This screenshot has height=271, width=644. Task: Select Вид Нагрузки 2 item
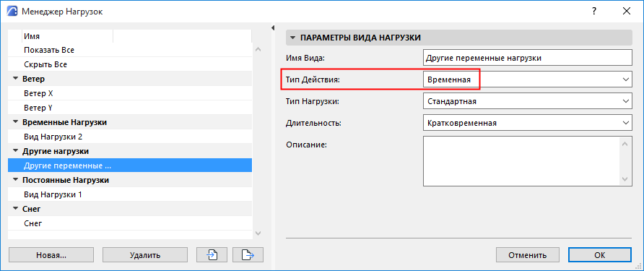tap(130, 137)
